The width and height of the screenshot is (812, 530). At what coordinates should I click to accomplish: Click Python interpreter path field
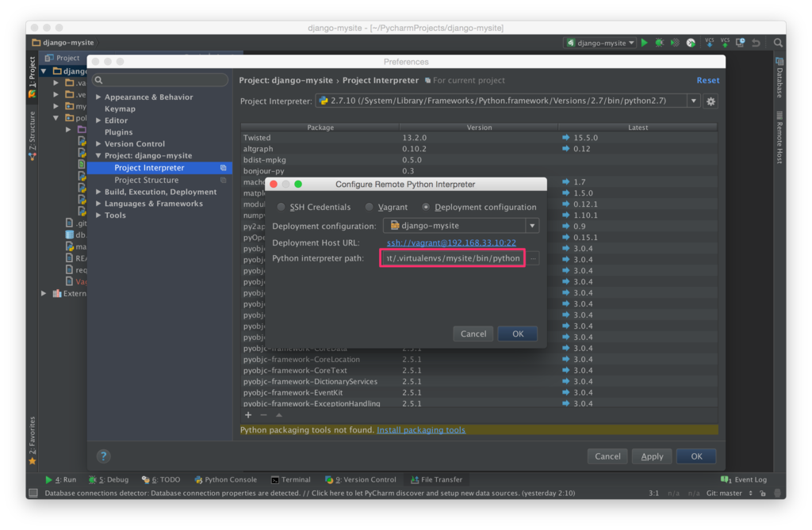tap(453, 257)
